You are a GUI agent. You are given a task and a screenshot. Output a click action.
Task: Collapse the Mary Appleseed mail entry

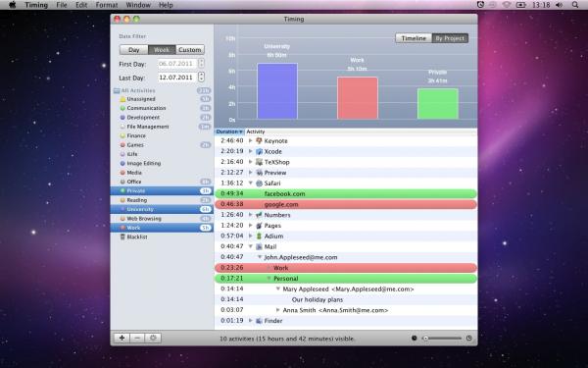click(x=278, y=289)
